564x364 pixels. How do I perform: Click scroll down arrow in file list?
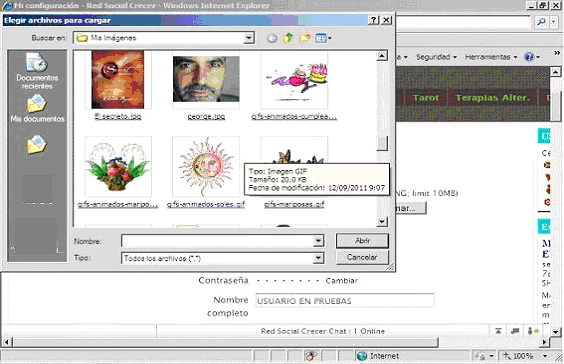pos(382,221)
